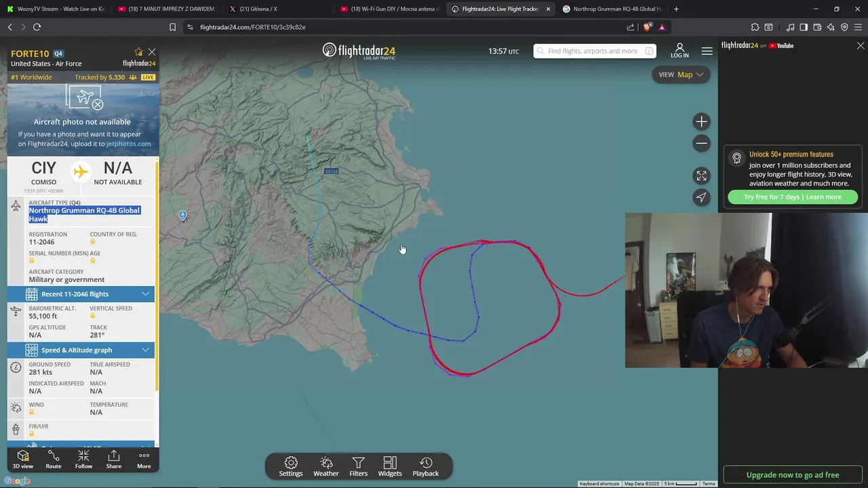Click the #1 Worldwide ranking label

tap(31, 77)
